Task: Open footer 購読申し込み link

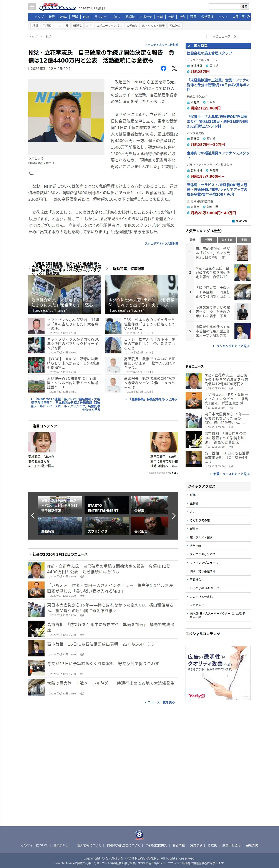Action: [x=231, y=845]
